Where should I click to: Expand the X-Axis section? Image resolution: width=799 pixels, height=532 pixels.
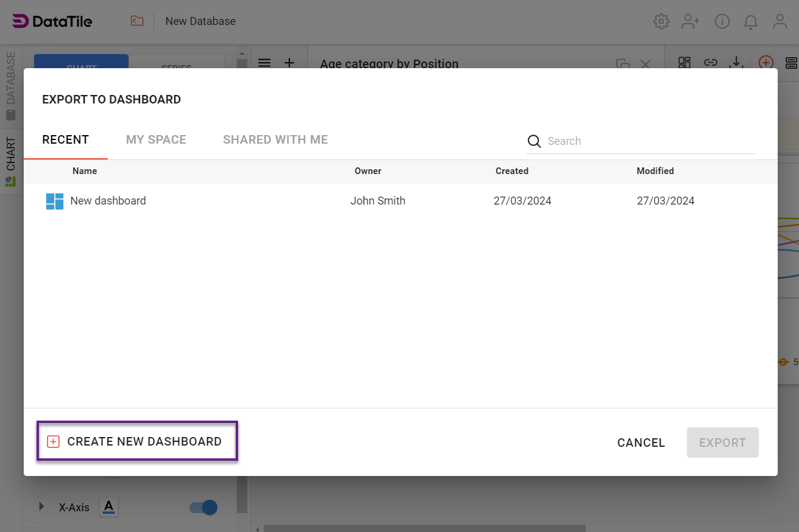coord(41,506)
